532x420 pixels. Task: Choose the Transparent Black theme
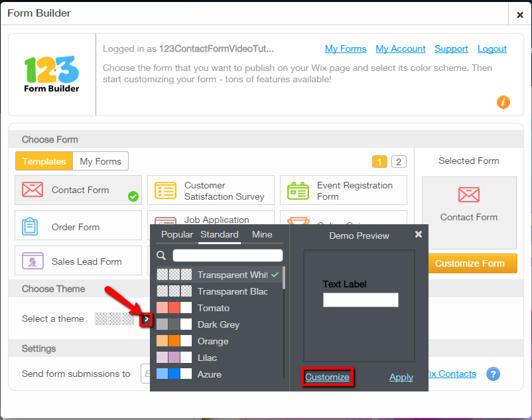click(x=219, y=291)
